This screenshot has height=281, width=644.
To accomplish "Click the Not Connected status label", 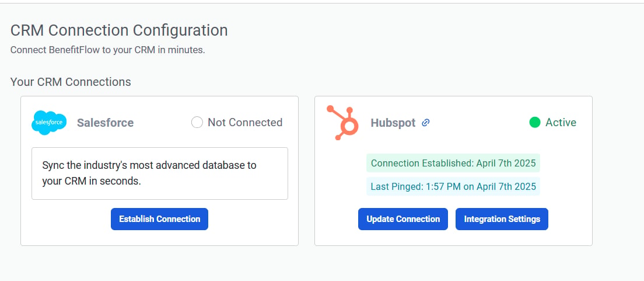I will click(x=245, y=122).
